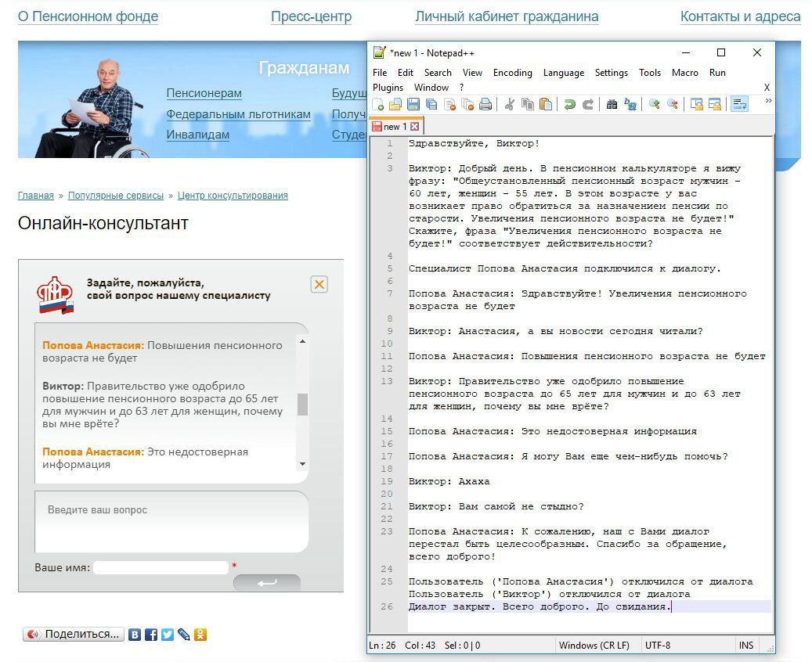Image resolution: width=812 pixels, height=662 pixels.
Task: Click the Close All toolbar icon
Action: click(467, 105)
